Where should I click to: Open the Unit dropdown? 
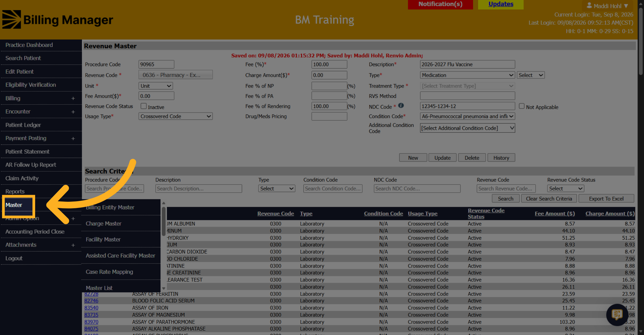pos(156,86)
